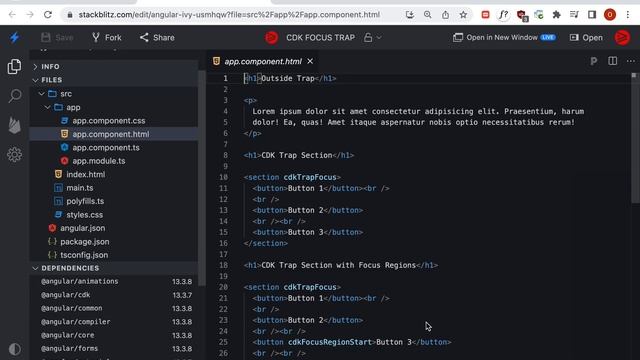This screenshot has width=640, height=360.
Task: Click Open in New Window button
Action: [x=504, y=38]
